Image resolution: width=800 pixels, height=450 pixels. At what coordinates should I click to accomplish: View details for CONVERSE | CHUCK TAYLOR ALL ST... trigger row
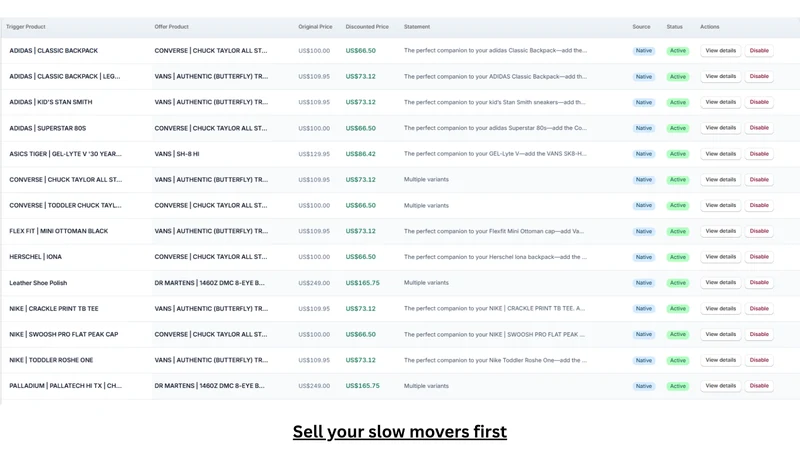720,180
